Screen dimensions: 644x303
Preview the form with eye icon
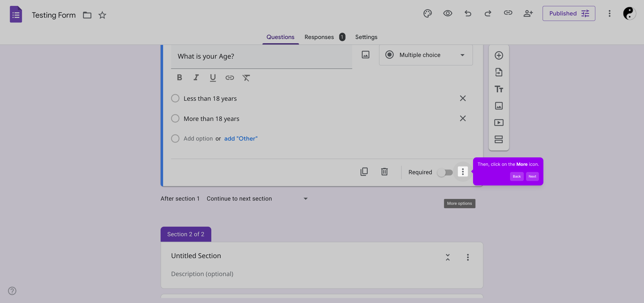(x=448, y=13)
